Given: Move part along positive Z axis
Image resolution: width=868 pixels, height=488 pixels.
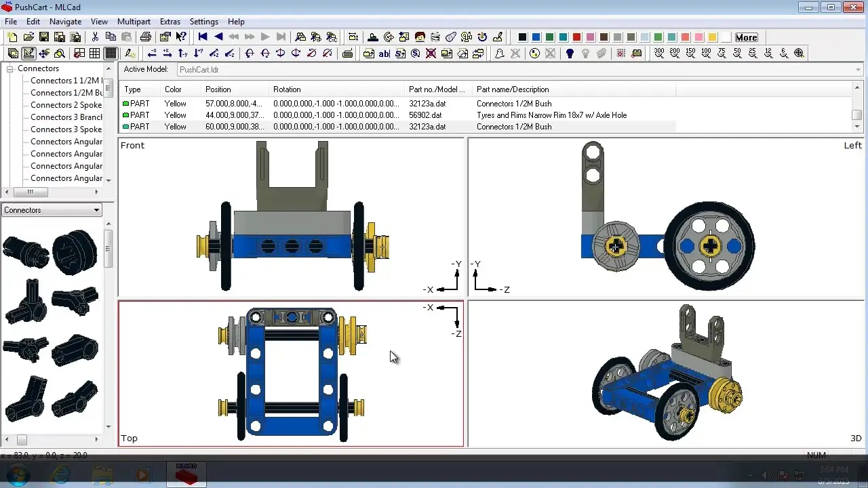Looking at the screenshot, I should pyautogui.click(x=214, y=53).
